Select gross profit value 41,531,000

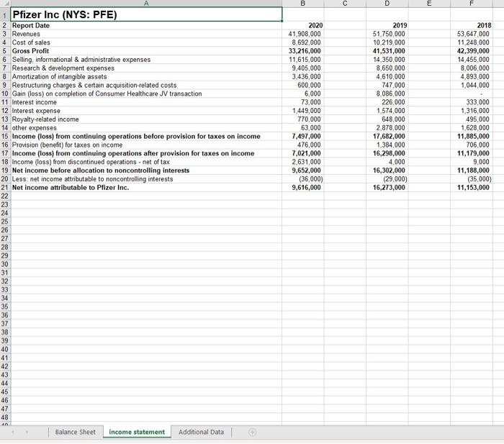pyautogui.click(x=387, y=51)
